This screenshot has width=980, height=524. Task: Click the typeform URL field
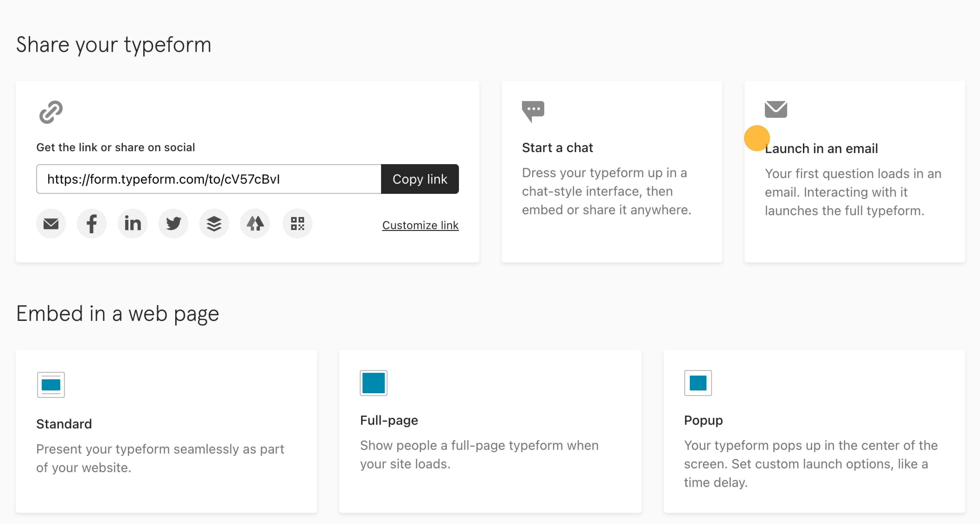pyautogui.click(x=209, y=179)
